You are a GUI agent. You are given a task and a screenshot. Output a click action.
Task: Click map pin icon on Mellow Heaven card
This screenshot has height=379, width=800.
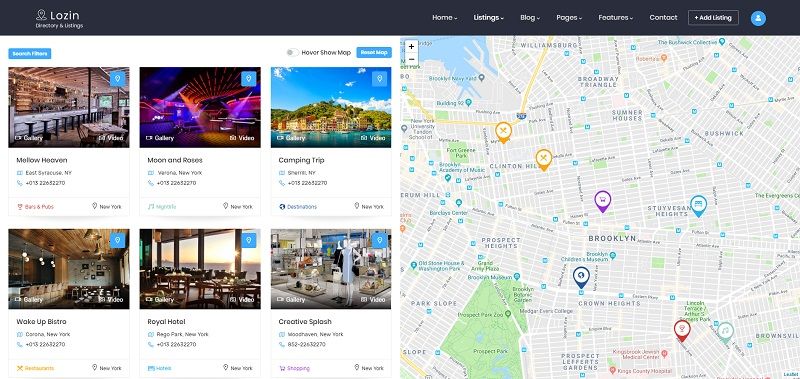pos(117,79)
